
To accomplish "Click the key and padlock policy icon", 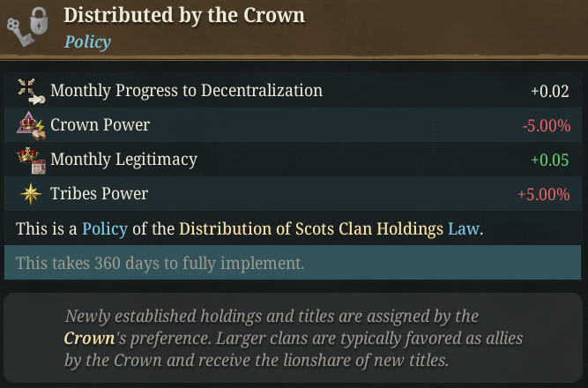I will coord(27,26).
